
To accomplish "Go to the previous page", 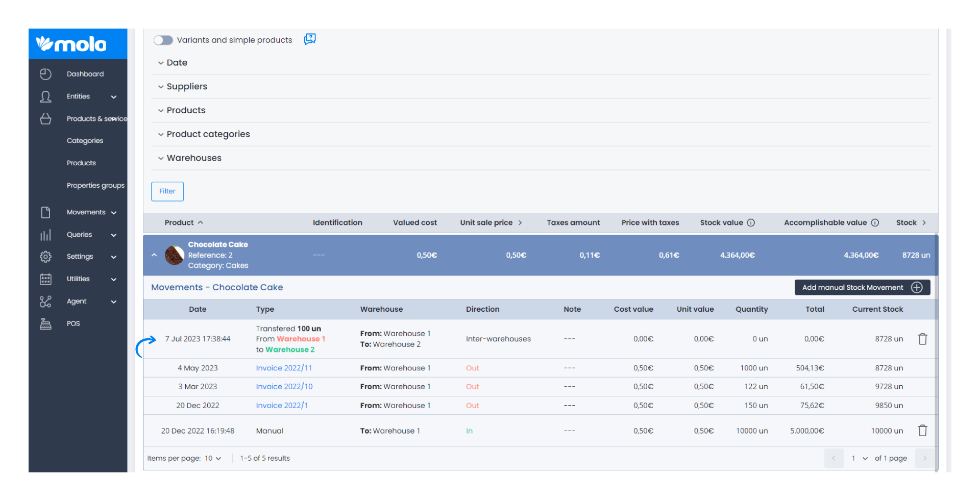I will (834, 458).
